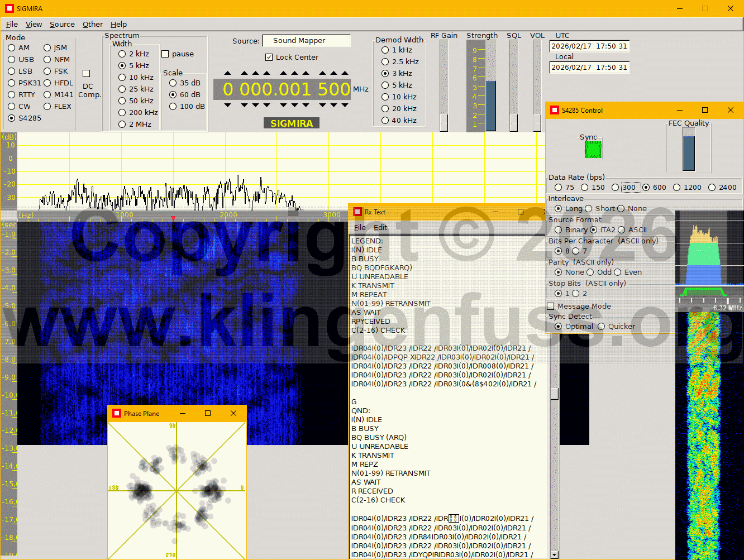
Task: Open the Source menu
Action: pyautogui.click(x=62, y=25)
